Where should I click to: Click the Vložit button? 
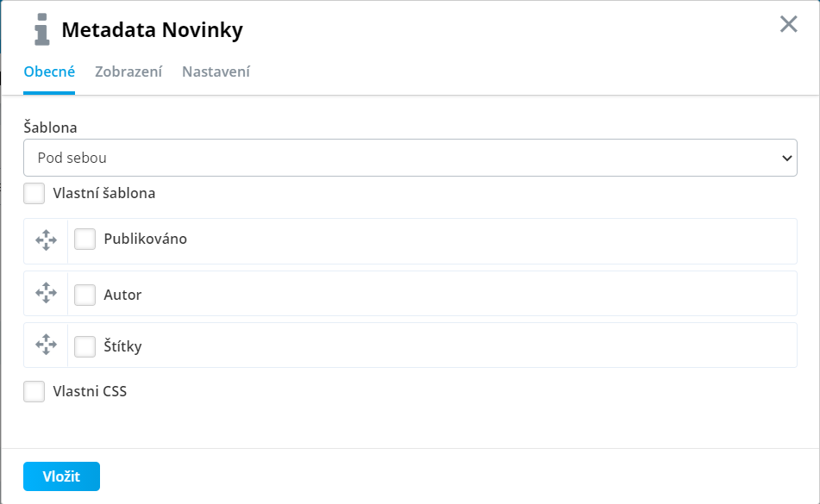point(61,476)
